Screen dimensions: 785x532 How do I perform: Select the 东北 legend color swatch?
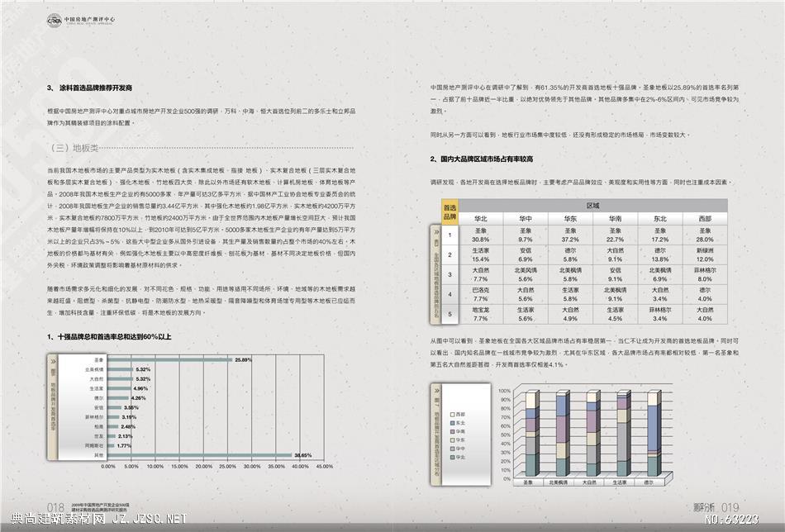pyautogui.click(x=453, y=423)
